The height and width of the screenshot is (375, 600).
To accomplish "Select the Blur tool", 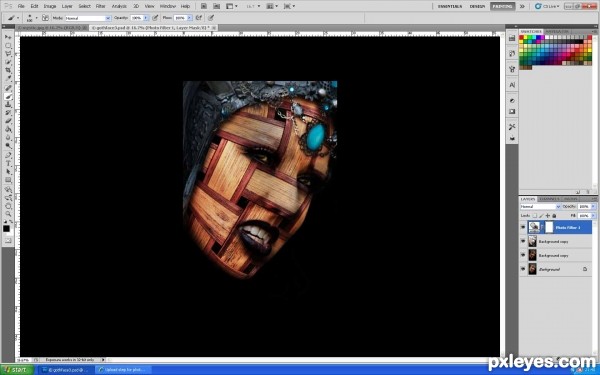I will pos(8,137).
